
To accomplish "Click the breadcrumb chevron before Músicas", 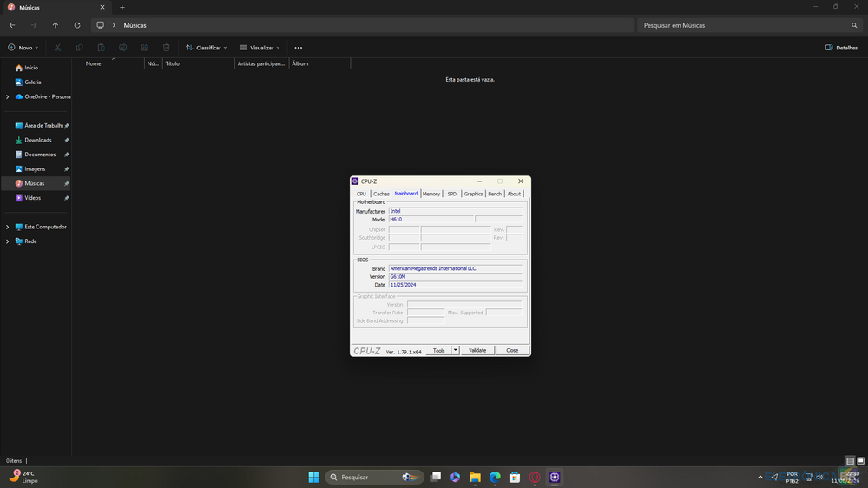I will tap(114, 25).
